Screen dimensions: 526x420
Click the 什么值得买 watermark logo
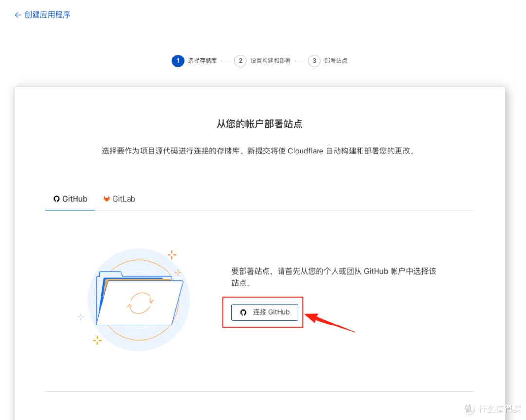(489, 409)
